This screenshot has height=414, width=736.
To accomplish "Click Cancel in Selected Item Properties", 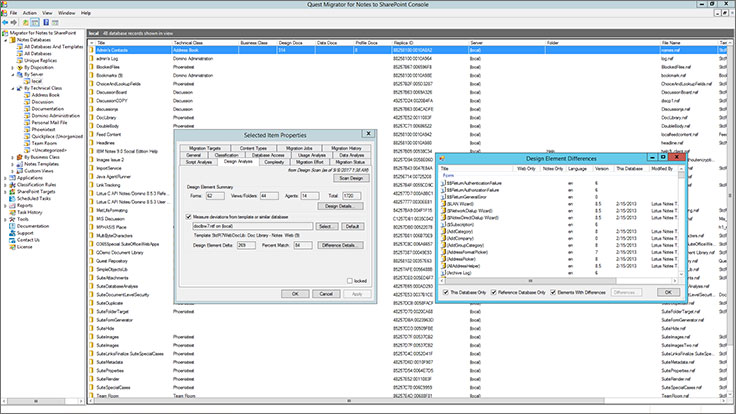I will tap(326, 294).
